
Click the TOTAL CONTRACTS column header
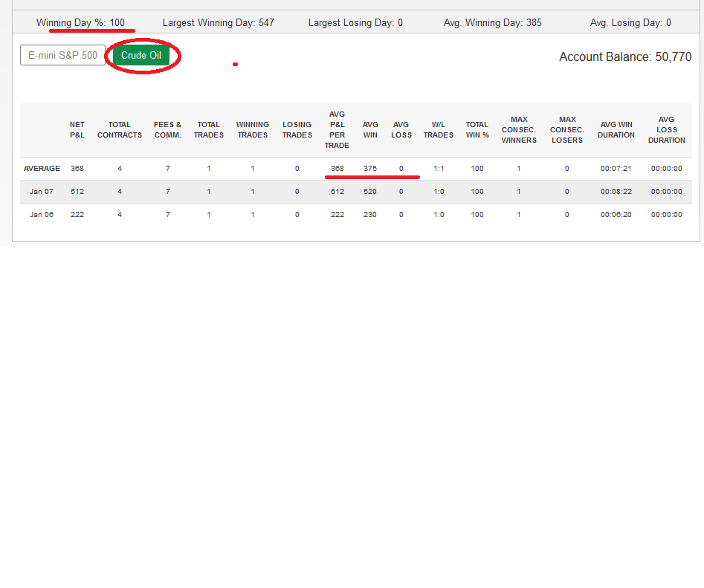click(120, 130)
